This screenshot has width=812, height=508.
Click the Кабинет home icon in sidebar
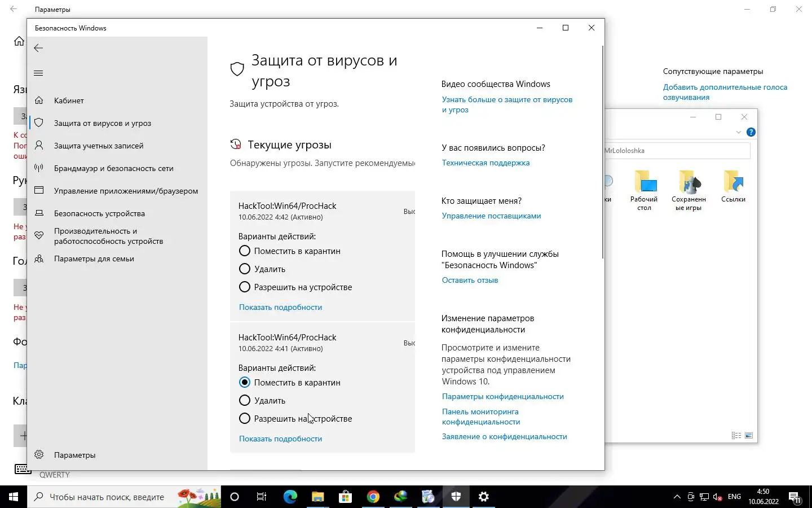pos(39,100)
